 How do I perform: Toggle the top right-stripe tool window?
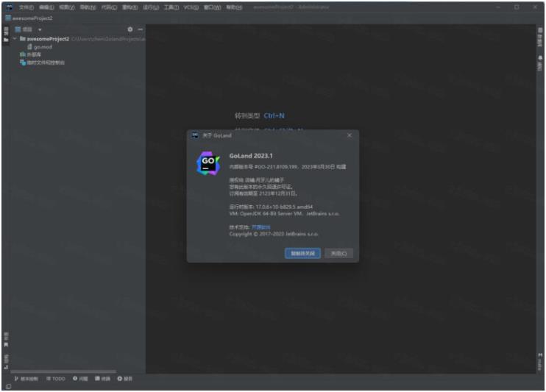(539, 38)
